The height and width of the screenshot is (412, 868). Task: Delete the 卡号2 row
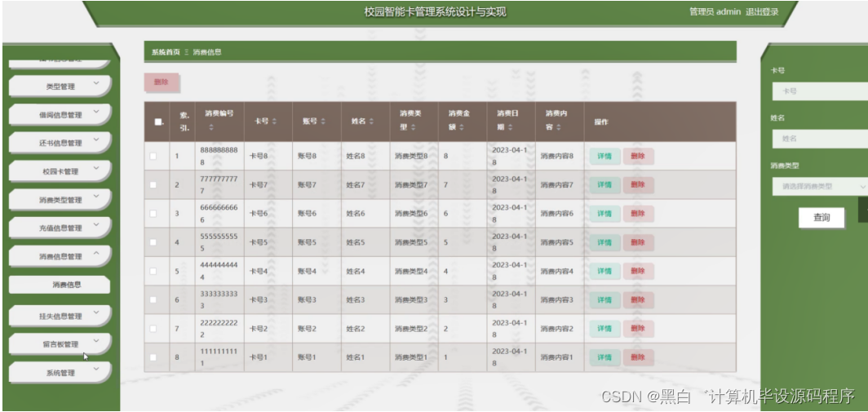pyautogui.click(x=638, y=329)
